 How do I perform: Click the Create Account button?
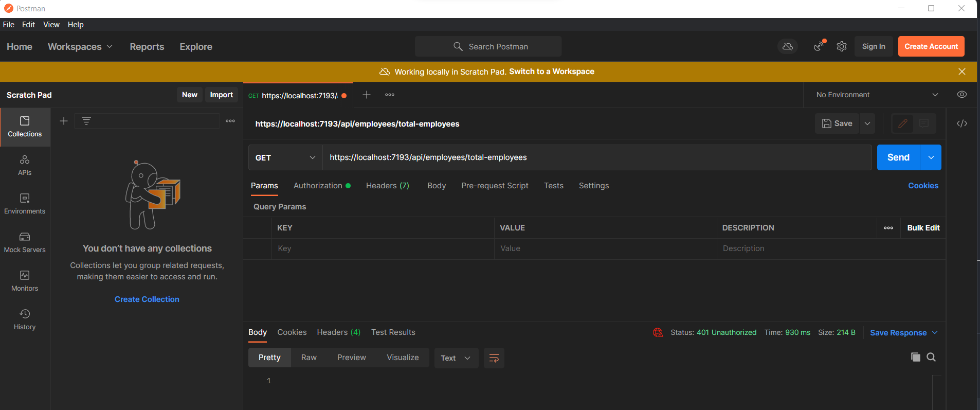point(931,46)
